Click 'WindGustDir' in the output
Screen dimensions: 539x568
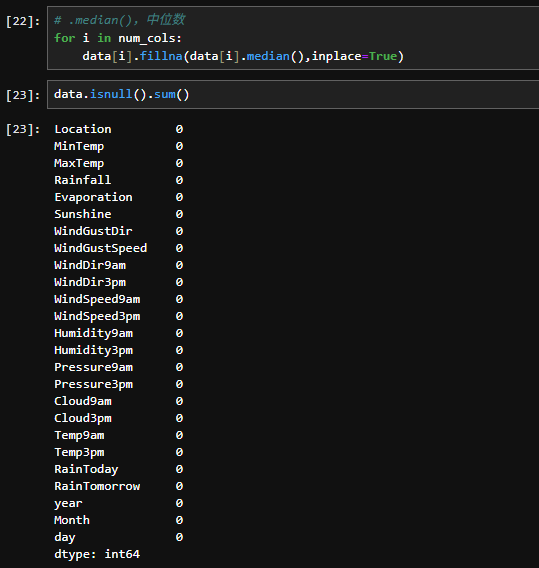93,231
